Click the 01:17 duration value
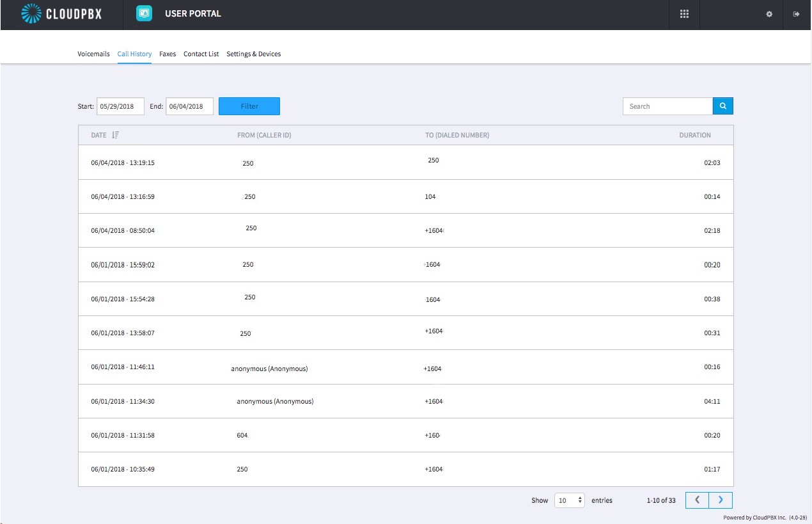The width and height of the screenshot is (812, 524). (712, 469)
